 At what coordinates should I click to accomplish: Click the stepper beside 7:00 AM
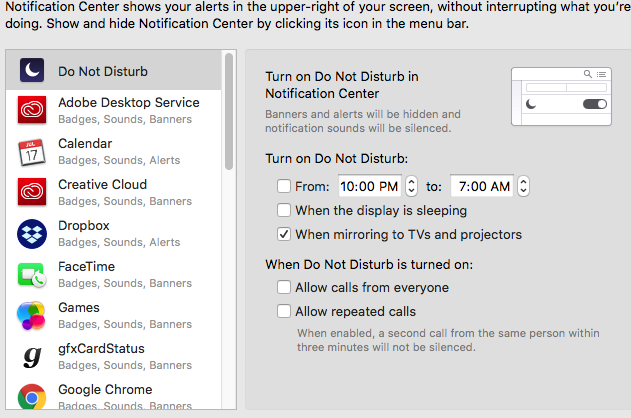click(x=523, y=186)
